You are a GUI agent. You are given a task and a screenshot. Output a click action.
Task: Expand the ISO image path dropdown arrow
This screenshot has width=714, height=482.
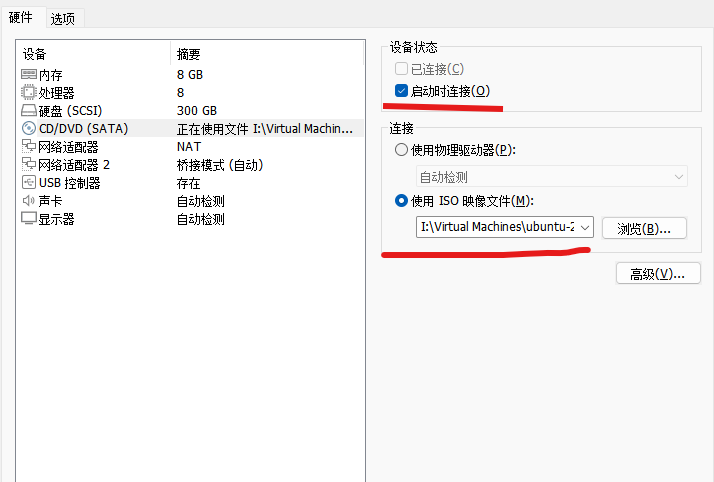tap(585, 227)
